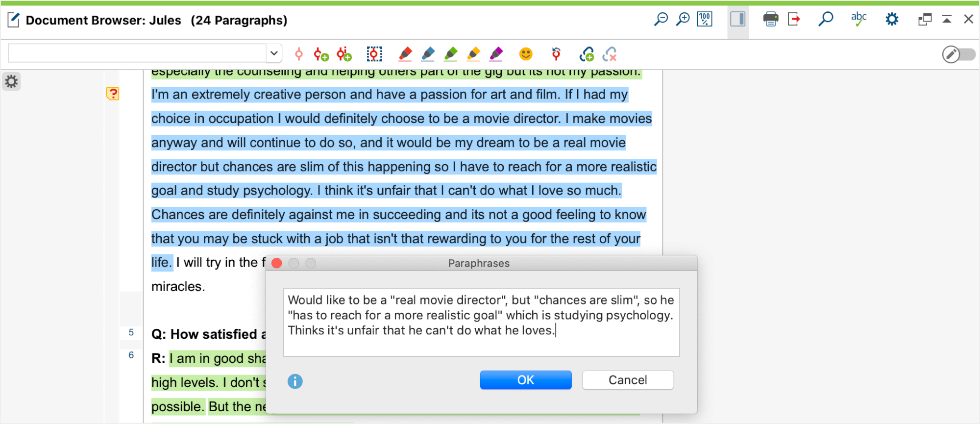Image resolution: width=980 pixels, height=424 pixels.
Task: Code with new code icon
Action: coord(321,54)
